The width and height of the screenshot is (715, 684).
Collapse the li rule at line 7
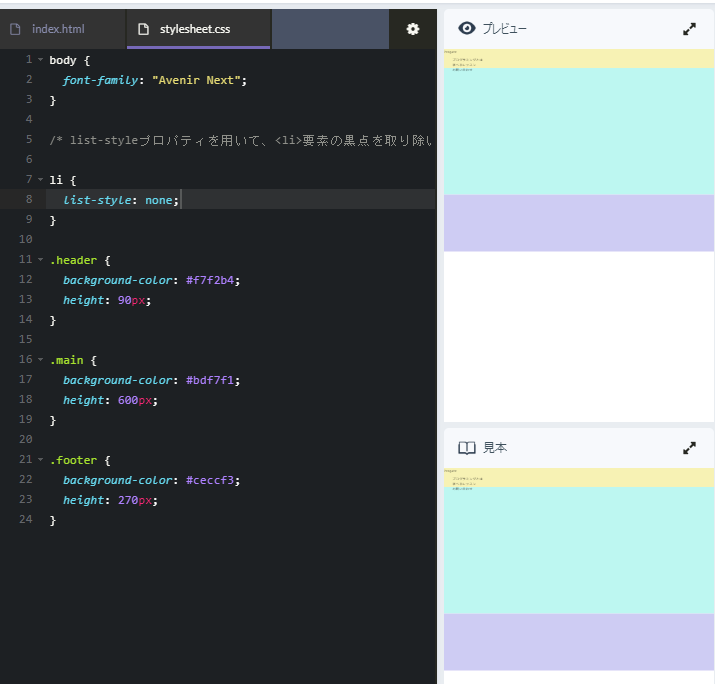coord(41,180)
